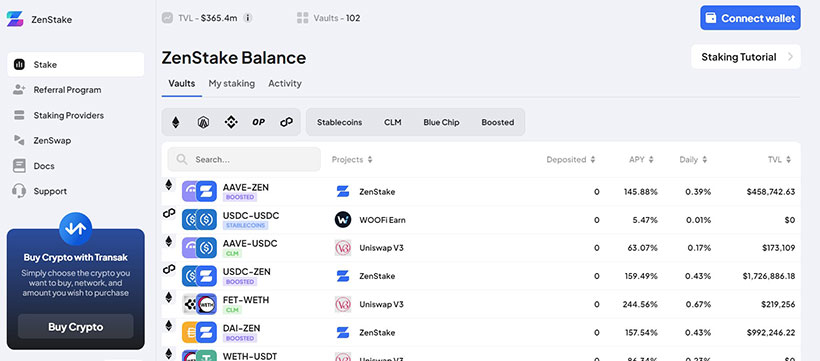This screenshot has width=820, height=361.
Task: Click the Vaults grid icon
Action: [303, 18]
